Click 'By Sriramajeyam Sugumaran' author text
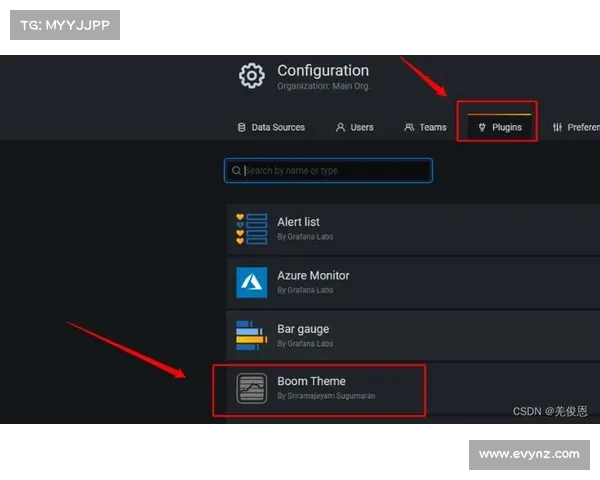This screenshot has height=480, width=600. click(x=326, y=396)
